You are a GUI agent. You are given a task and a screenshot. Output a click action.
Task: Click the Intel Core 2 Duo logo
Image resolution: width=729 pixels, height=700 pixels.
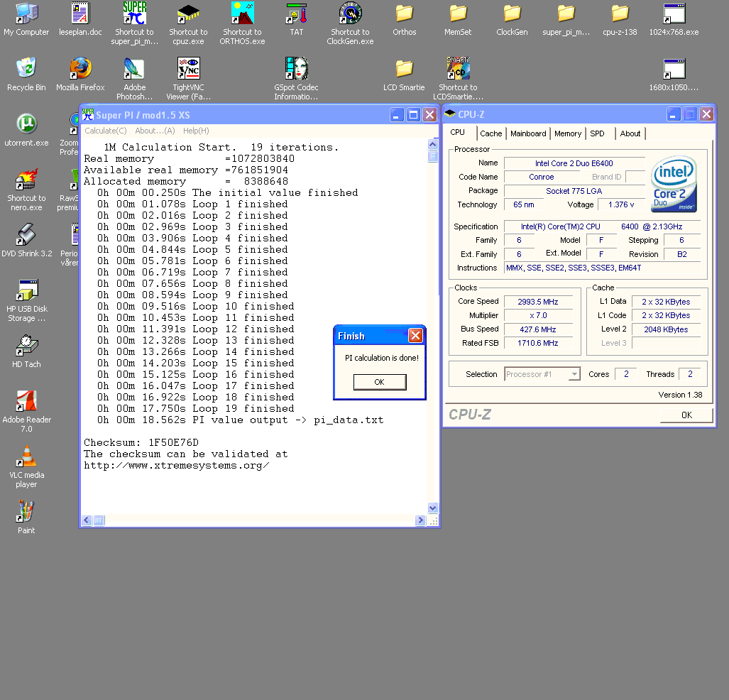tap(674, 184)
